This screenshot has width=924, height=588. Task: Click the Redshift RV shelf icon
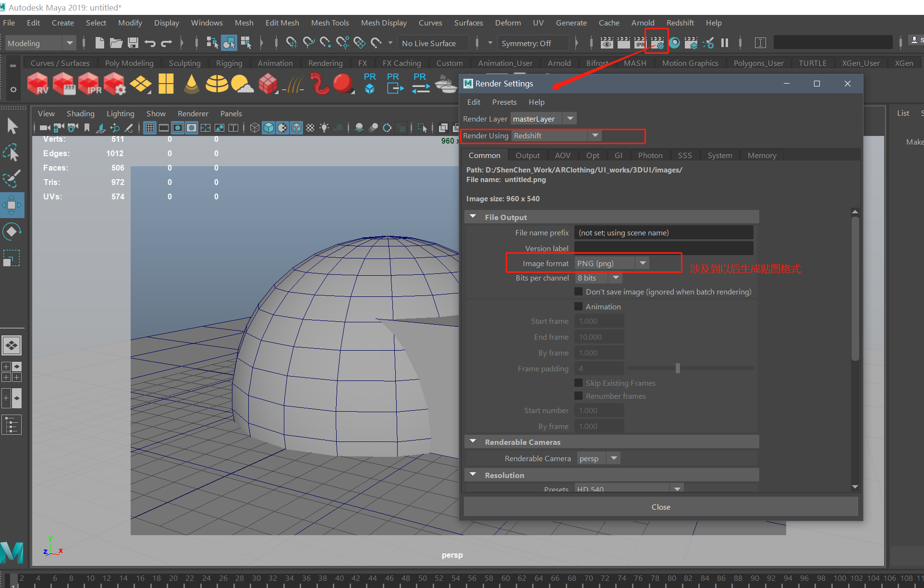[x=37, y=84]
